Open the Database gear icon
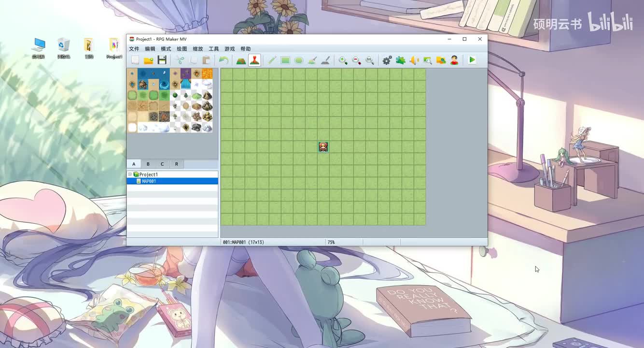The height and width of the screenshot is (348, 644). [387, 60]
